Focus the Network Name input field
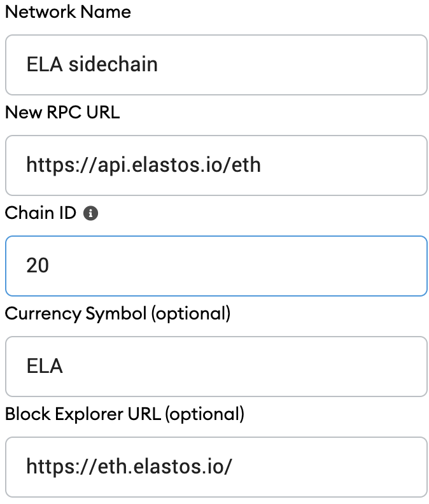The image size is (429, 504). pos(216,65)
